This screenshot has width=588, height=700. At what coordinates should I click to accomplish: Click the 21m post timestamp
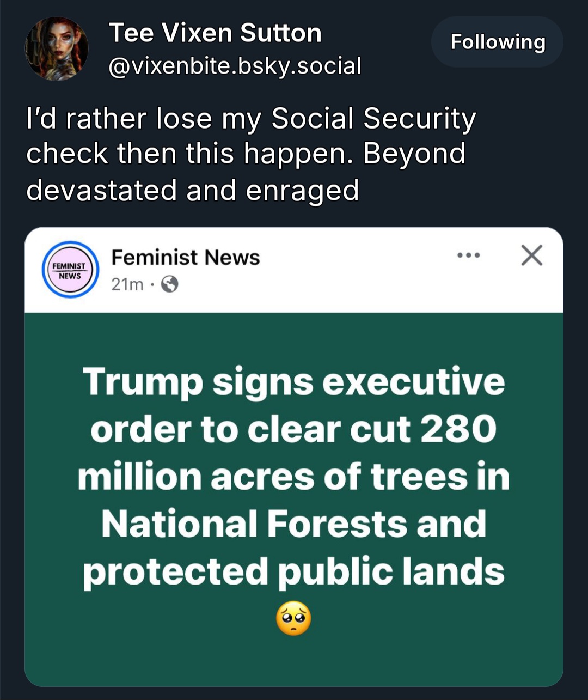(127, 284)
